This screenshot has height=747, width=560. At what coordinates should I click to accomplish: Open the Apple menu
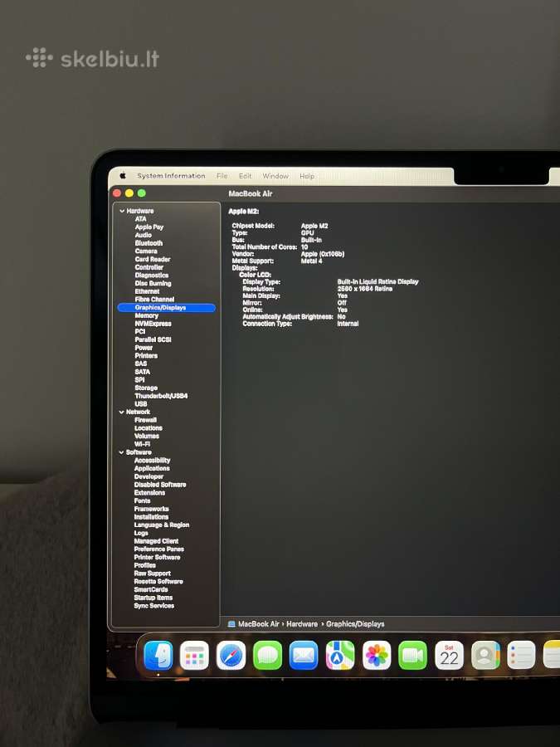pyautogui.click(x=123, y=175)
